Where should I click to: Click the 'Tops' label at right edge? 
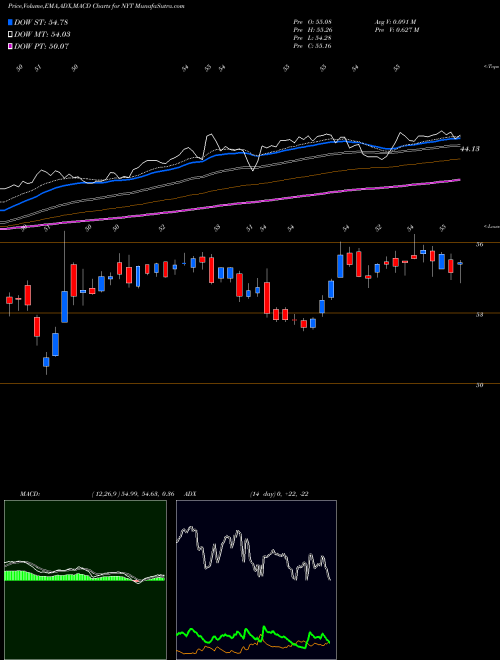coord(492,67)
